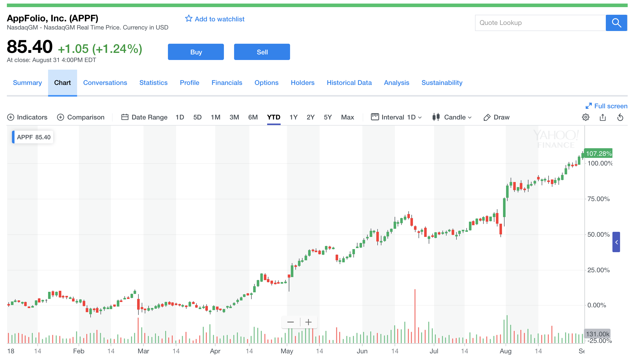631x364 pixels.
Task: Click the APPF 85.40 legend tag
Action: coord(33,137)
